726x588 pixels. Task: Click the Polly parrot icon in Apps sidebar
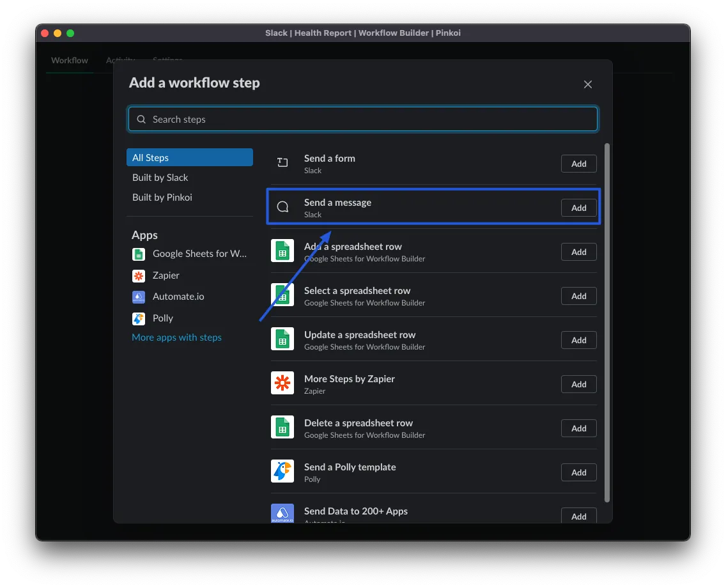tap(139, 318)
